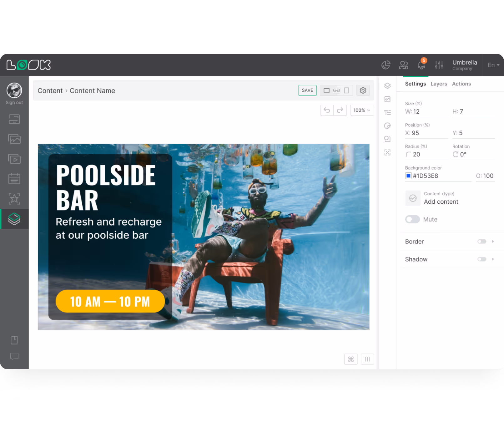Open the 100% zoom dropdown
The image size is (504, 423).
[x=362, y=110]
